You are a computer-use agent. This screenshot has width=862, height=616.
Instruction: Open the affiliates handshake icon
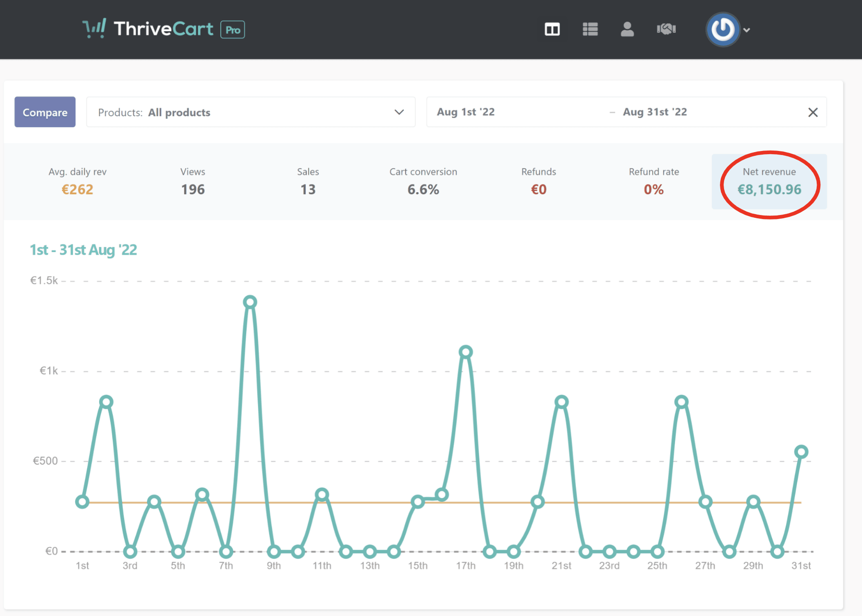pyautogui.click(x=666, y=29)
